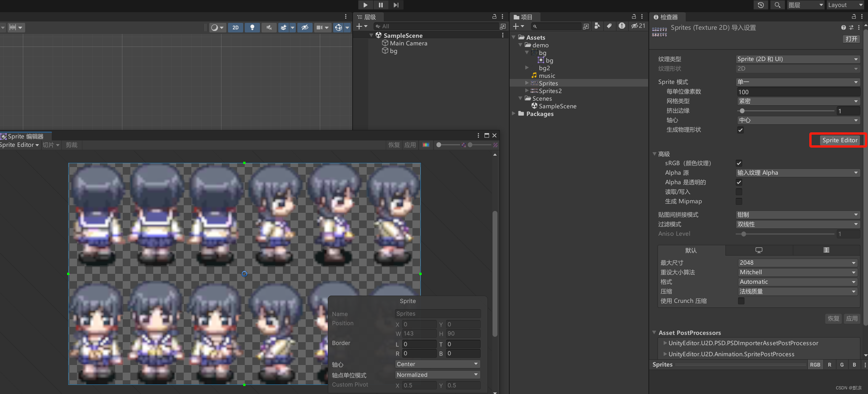Select the 默认 platform tab
Image resolution: width=868 pixels, height=394 pixels.
click(691, 250)
